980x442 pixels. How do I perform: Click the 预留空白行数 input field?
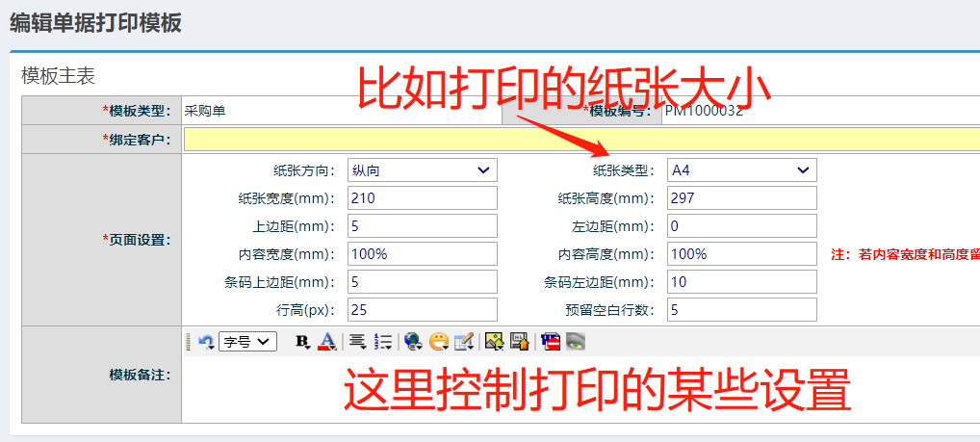click(x=742, y=309)
